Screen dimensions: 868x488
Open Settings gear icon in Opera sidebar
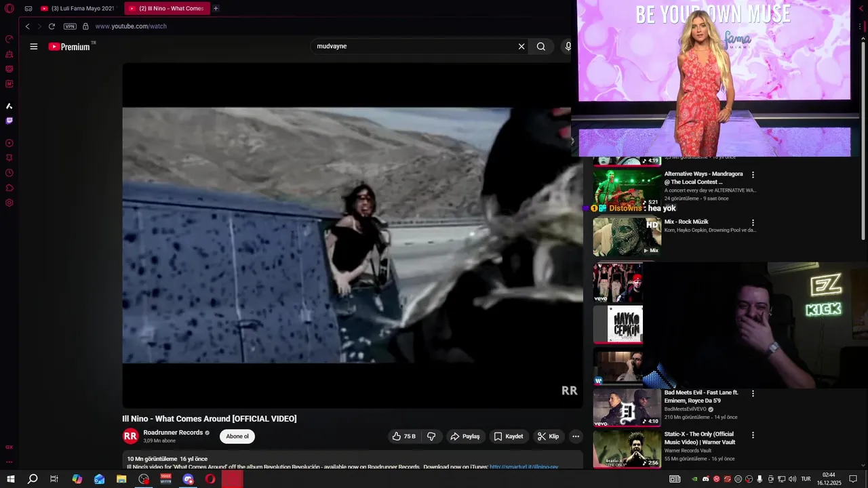coord(9,203)
